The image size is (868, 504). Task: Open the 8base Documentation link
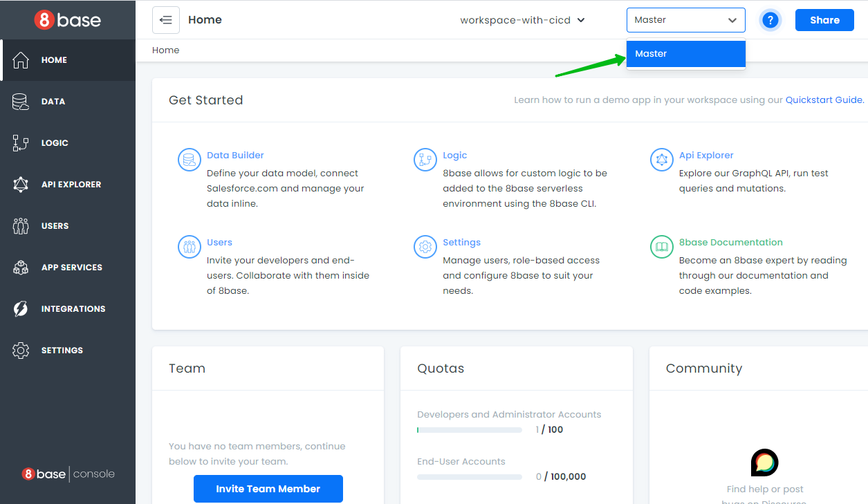pyautogui.click(x=730, y=243)
